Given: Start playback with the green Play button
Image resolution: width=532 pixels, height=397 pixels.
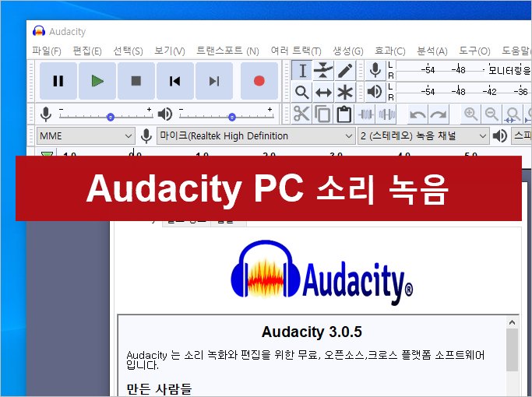Looking at the screenshot, I should click(x=97, y=81).
